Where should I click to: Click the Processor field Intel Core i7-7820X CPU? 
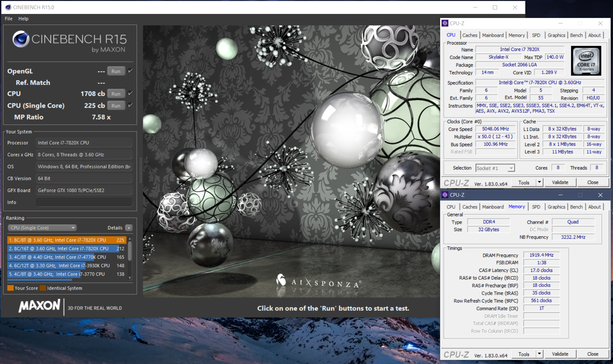coord(84,143)
